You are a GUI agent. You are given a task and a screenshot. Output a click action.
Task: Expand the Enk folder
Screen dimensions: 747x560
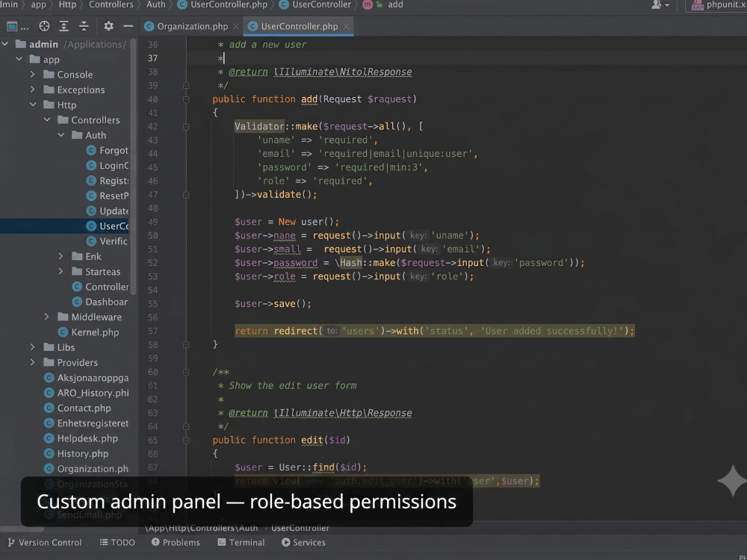click(61, 256)
